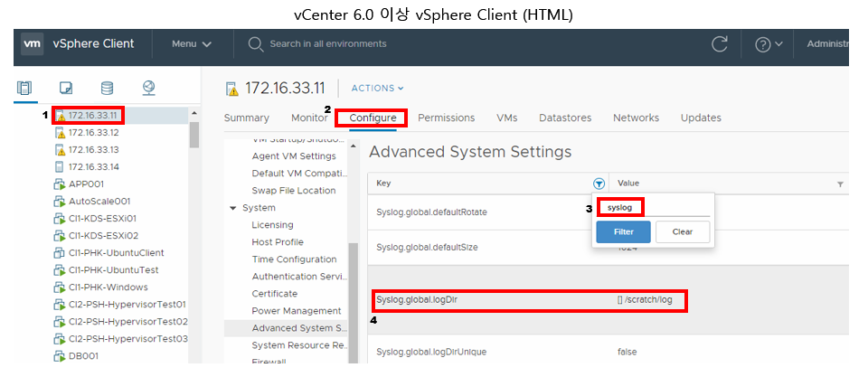Image resolution: width=868 pixels, height=377 pixels.
Task: Click the vm logo in header
Action: coord(33,43)
